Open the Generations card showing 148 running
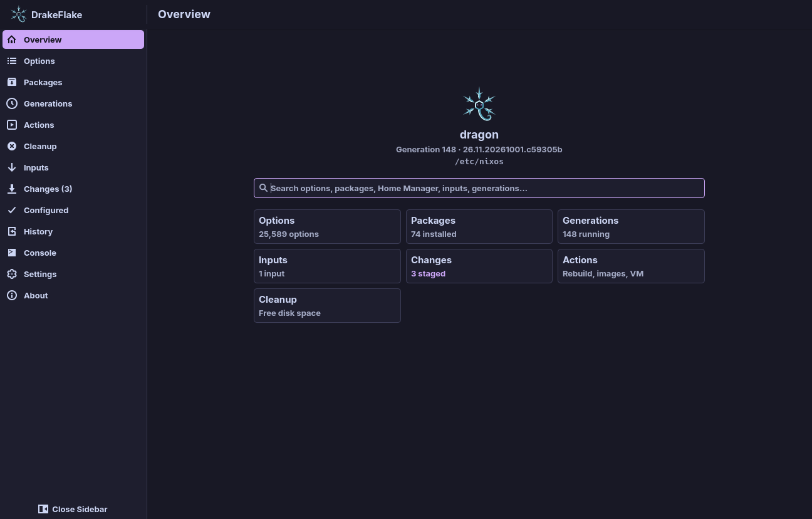Viewport: 812px width, 519px height. (x=631, y=226)
